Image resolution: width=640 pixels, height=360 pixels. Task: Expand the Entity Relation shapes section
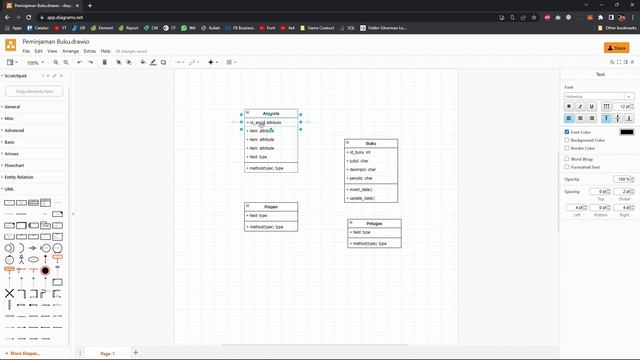[19, 177]
